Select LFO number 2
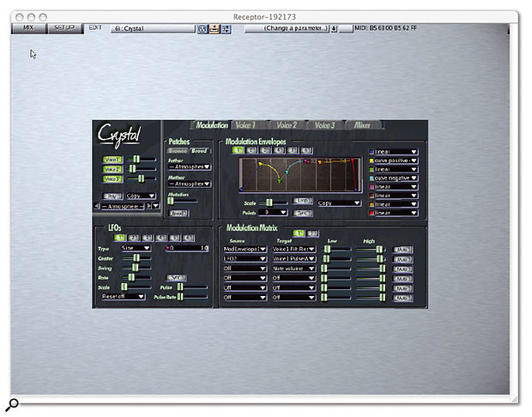The height and width of the screenshot is (417, 532). pos(134,238)
